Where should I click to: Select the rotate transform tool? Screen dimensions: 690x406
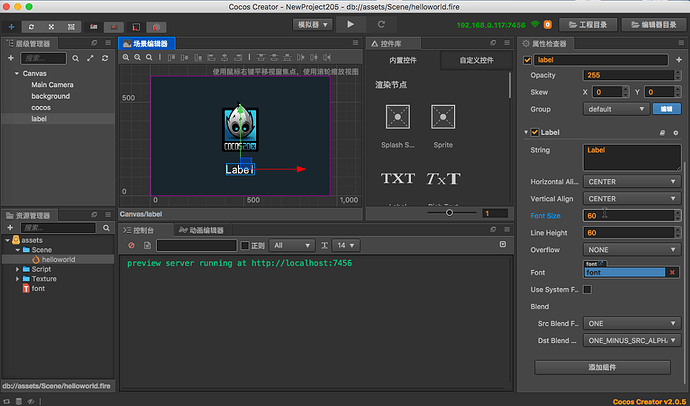[32, 24]
